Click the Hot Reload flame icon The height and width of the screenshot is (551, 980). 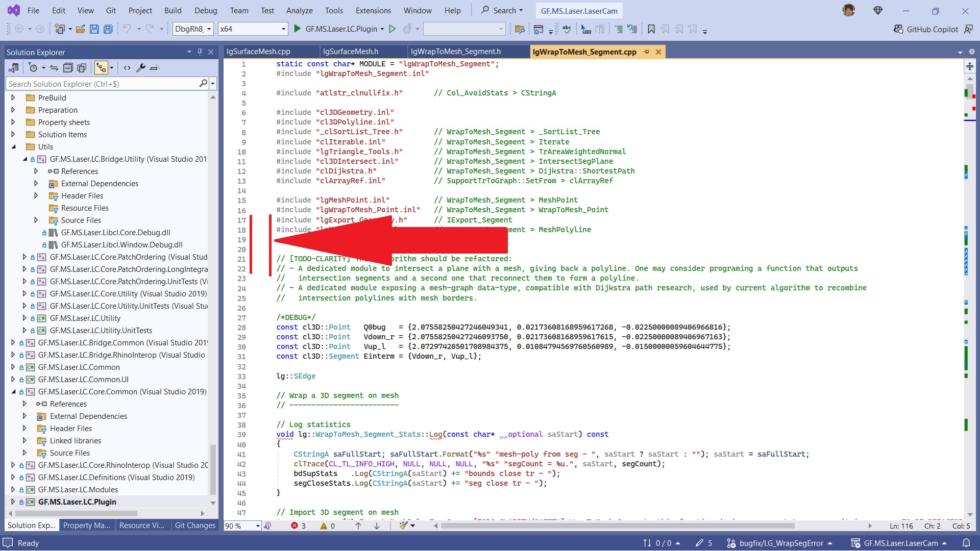click(x=407, y=29)
